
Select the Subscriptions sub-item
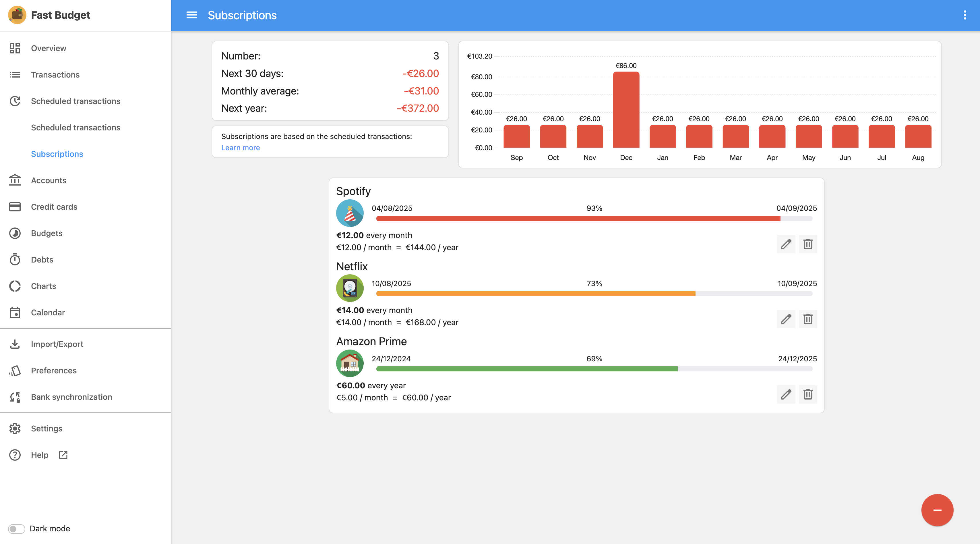tap(86, 154)
